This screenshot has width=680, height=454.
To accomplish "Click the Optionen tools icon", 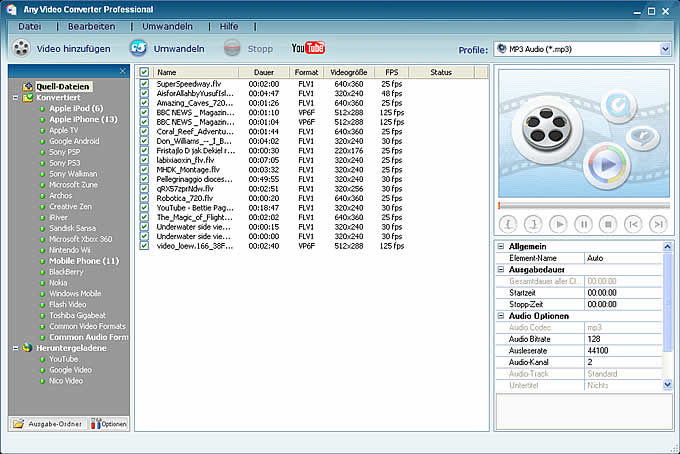I will pyautogui.click(x=95, y=424).
